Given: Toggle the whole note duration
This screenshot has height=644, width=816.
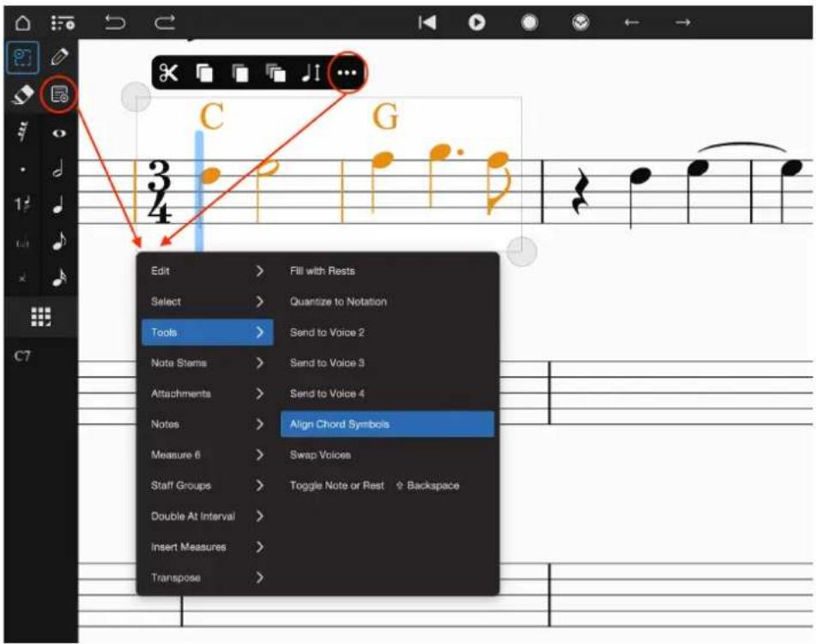Looking at the screenshot, I should pyautogui.click(x=59, y=133).
